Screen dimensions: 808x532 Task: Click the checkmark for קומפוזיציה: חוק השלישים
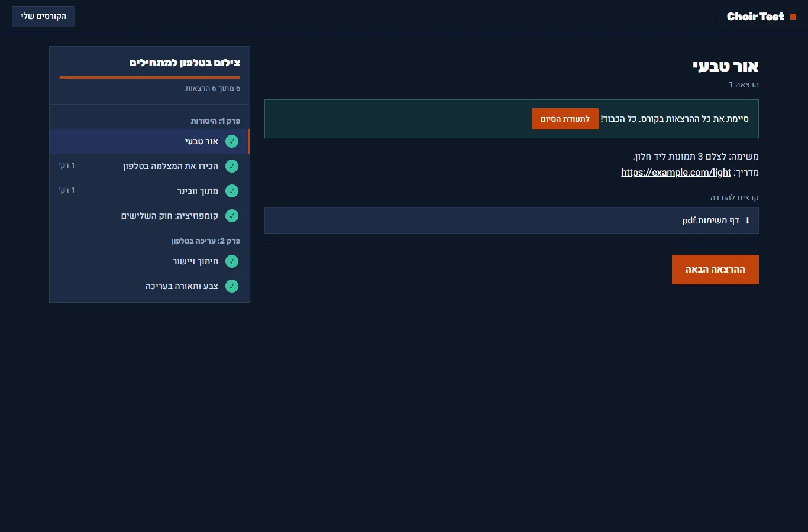click(232, 216)
